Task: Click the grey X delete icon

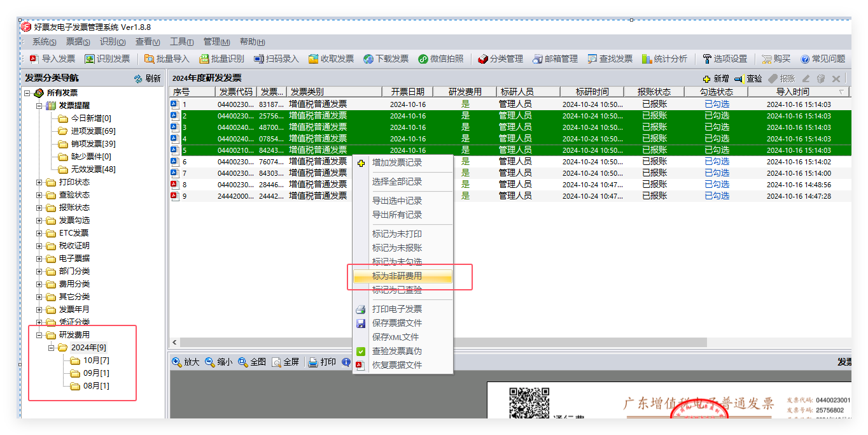Action: pyautogui.click(x=836, y=78)
